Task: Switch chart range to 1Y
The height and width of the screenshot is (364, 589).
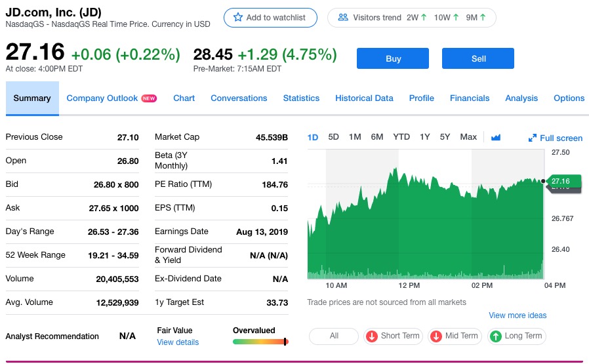Action: [424, 136]
